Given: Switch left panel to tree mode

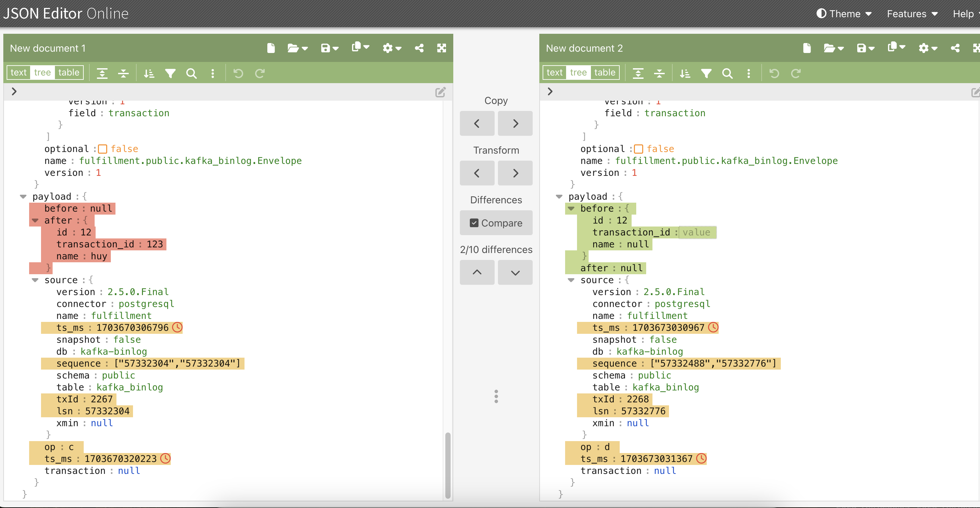Looking at the screenshot, I should point(42,72).
